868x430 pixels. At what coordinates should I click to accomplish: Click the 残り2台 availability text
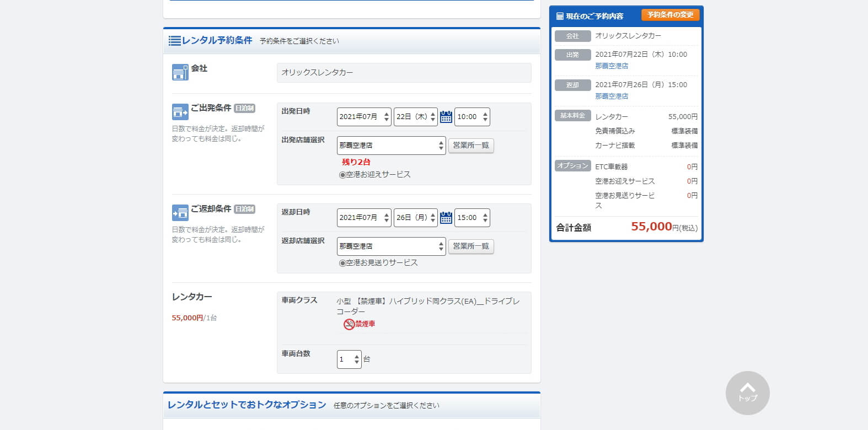(356, 162)
